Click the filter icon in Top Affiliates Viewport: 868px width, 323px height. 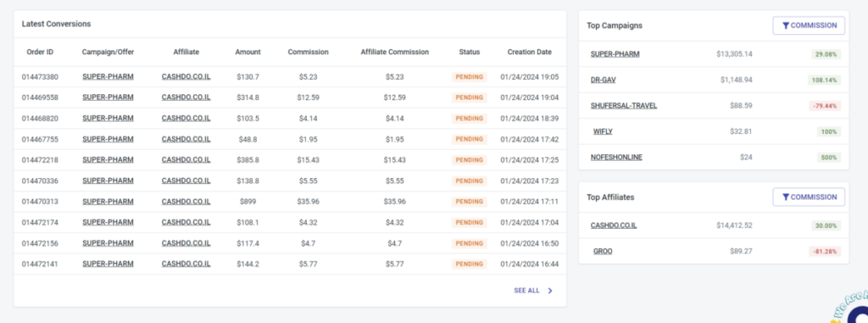[x=786, y=198]
